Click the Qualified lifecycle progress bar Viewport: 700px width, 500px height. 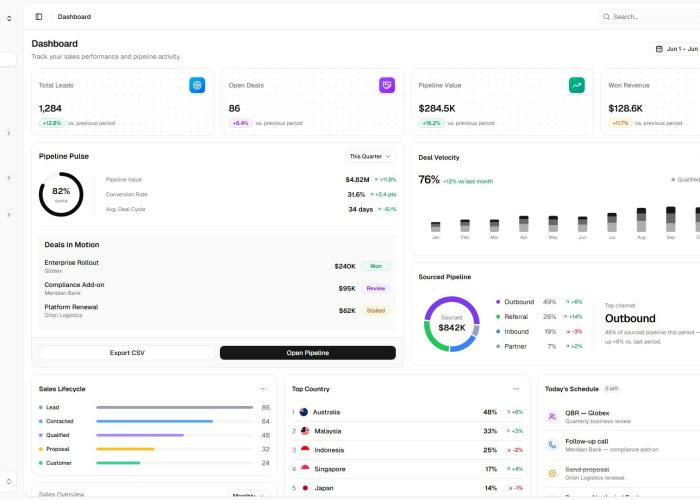175,435
